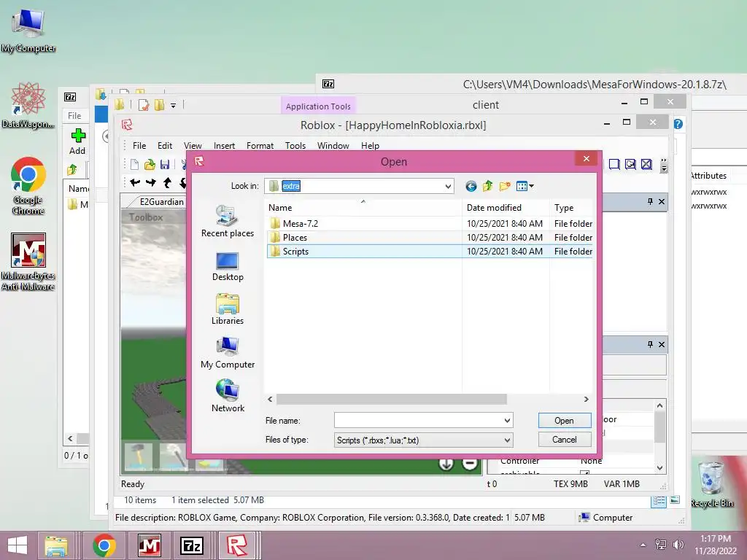Click the horizontal scrollbar in file list
This screenshot has height=560, width=747.
tap(391, 399)
